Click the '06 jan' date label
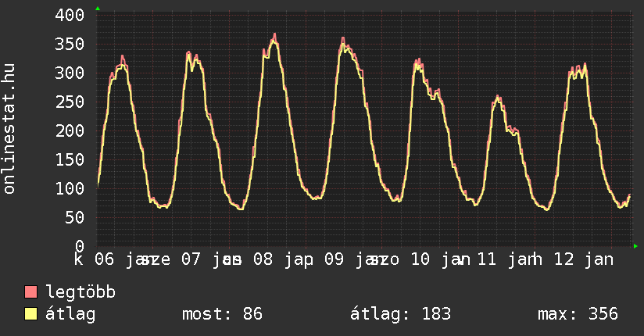 click(123, 259)
